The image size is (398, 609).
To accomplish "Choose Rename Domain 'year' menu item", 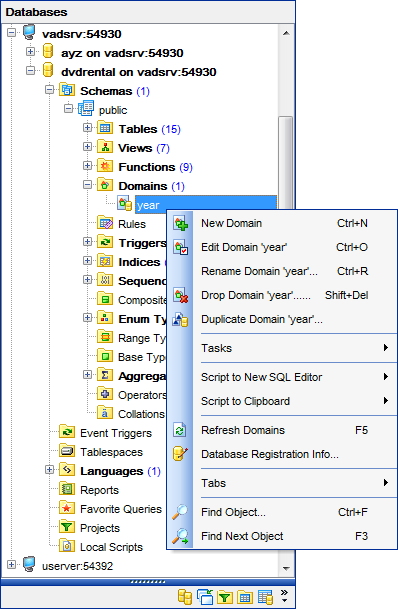I will (282, 271).
